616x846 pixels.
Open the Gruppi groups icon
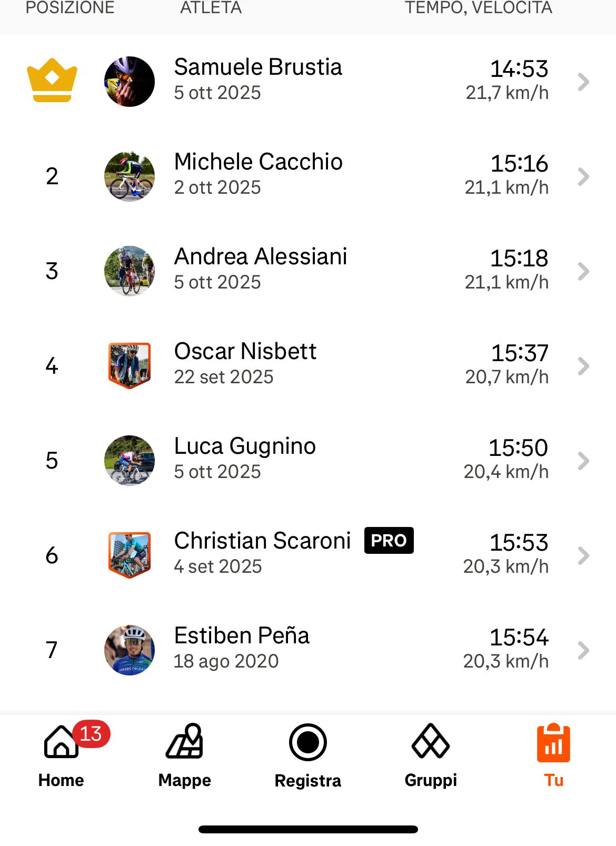pos(430,742)
